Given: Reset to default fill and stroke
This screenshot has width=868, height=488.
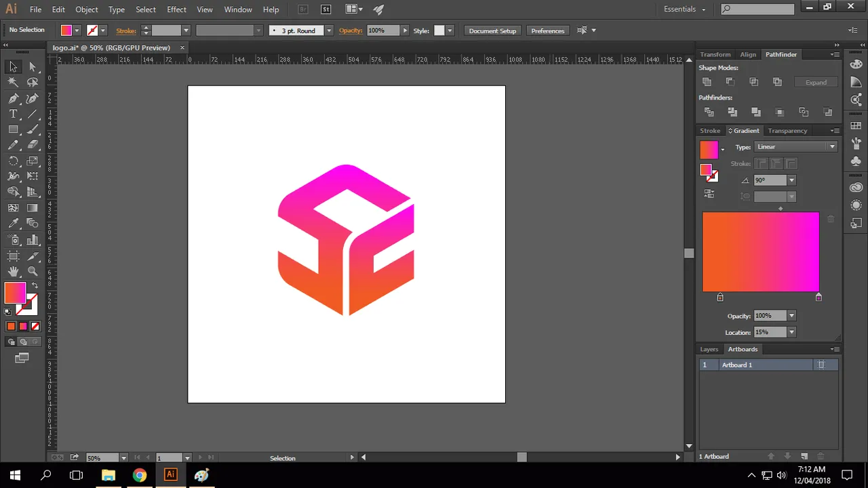Looking at the screenshot, I should [7, 312].
